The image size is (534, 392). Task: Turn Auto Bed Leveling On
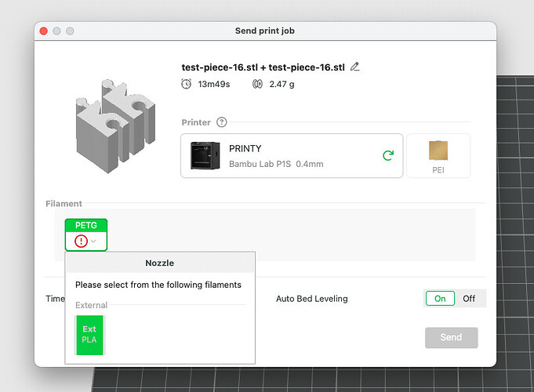[x=440, y=299]
